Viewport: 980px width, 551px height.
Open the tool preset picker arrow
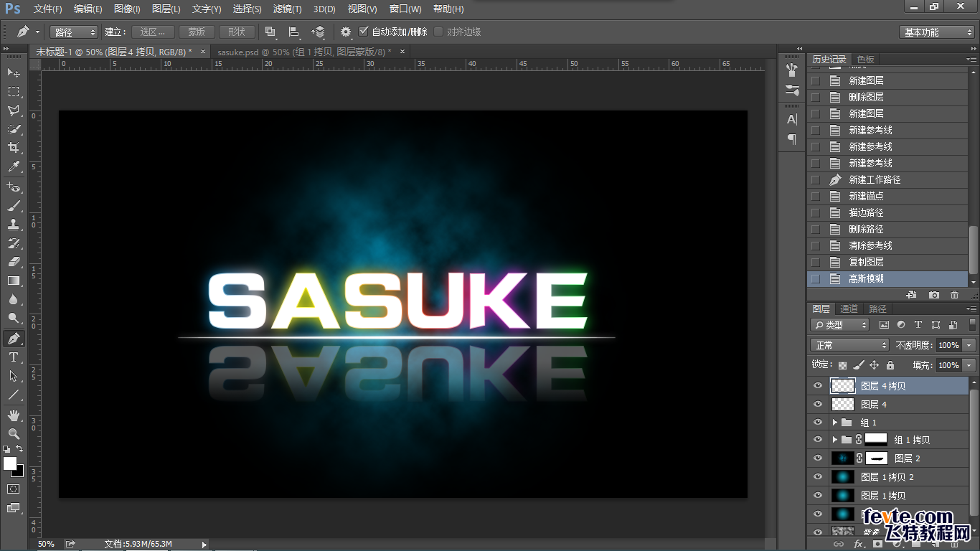click(x=37, y=32)
